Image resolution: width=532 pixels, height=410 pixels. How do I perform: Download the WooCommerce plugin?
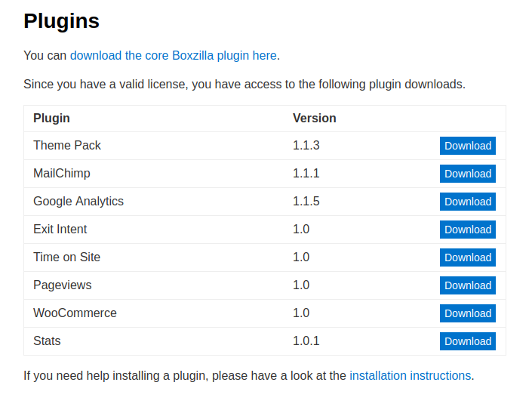point(468,313)
